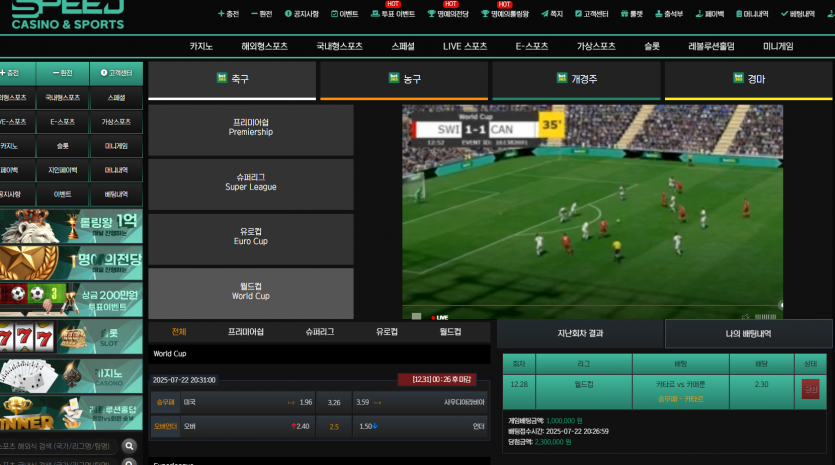Open 머니내역 icon in top bar
Image resolution: width=835 pixels, height=465 pixels.
tap(739, 14)
